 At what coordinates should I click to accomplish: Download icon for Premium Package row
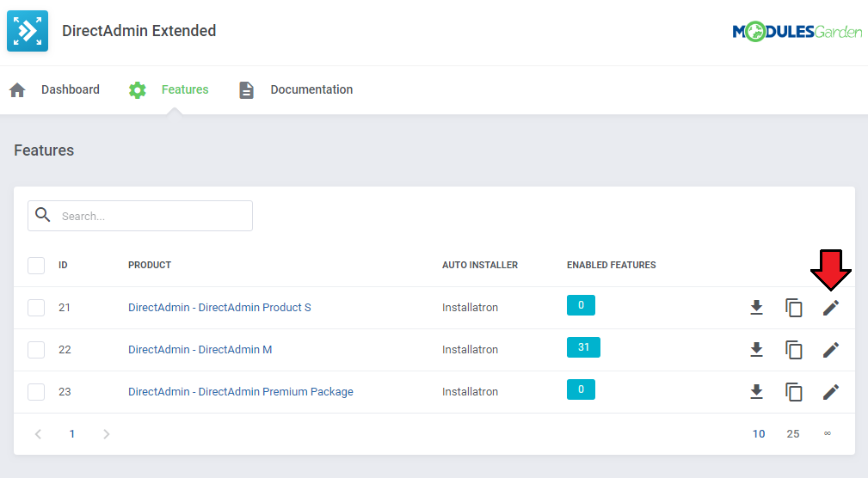pyautogui.click(x=756, y=392)
